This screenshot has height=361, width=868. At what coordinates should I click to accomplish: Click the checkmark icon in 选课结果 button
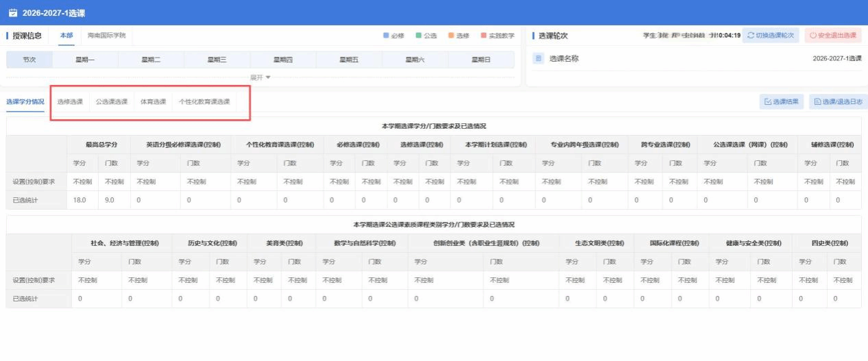[768, 102]
